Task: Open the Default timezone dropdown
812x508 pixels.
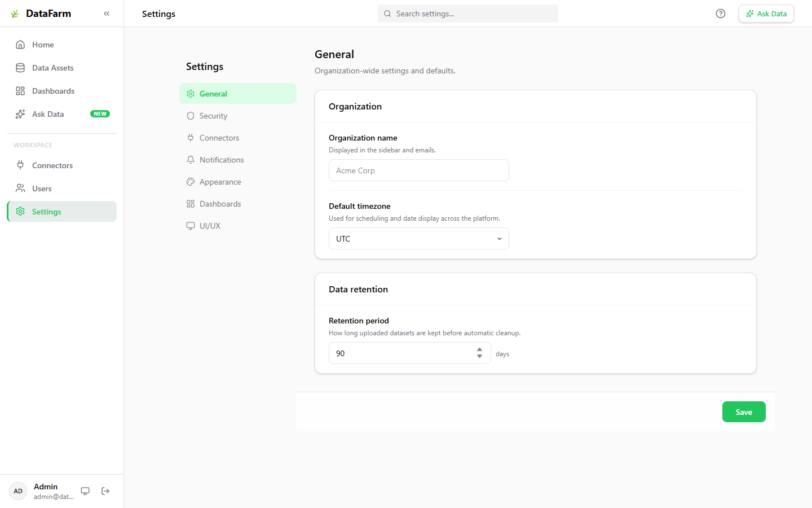Action: [x=418, y=238]
